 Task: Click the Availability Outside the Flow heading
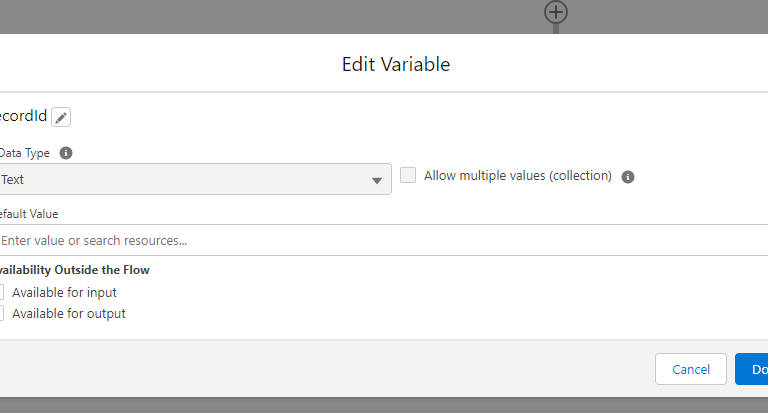coord(75,270)
